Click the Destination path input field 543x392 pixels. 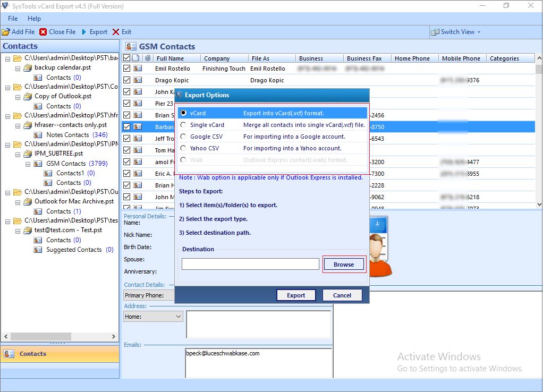pos(250,264)
